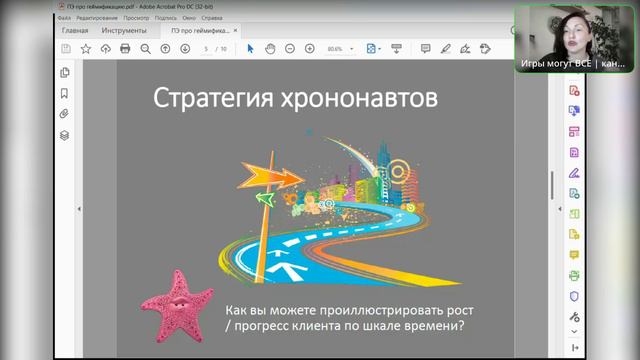Open Fill and Sign tool
This screenshot has height=360, width=640.
point(574,173)
